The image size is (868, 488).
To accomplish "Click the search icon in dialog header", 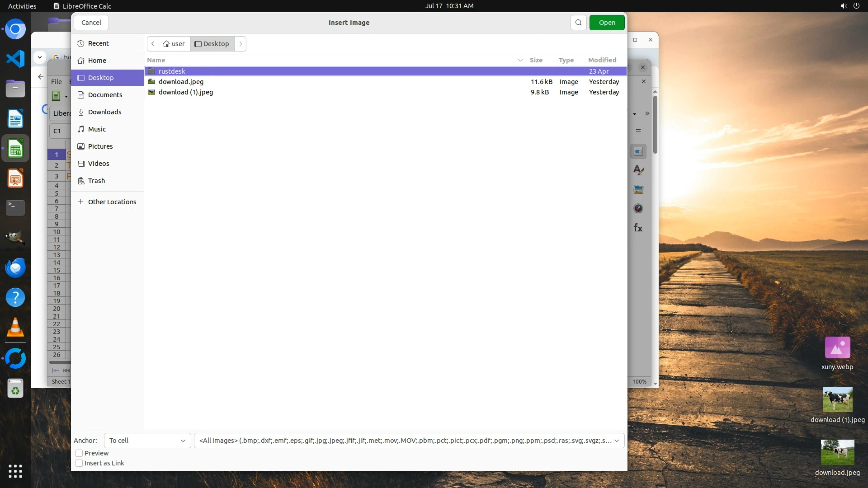I will pyautogui.click(x=578, y=23).
